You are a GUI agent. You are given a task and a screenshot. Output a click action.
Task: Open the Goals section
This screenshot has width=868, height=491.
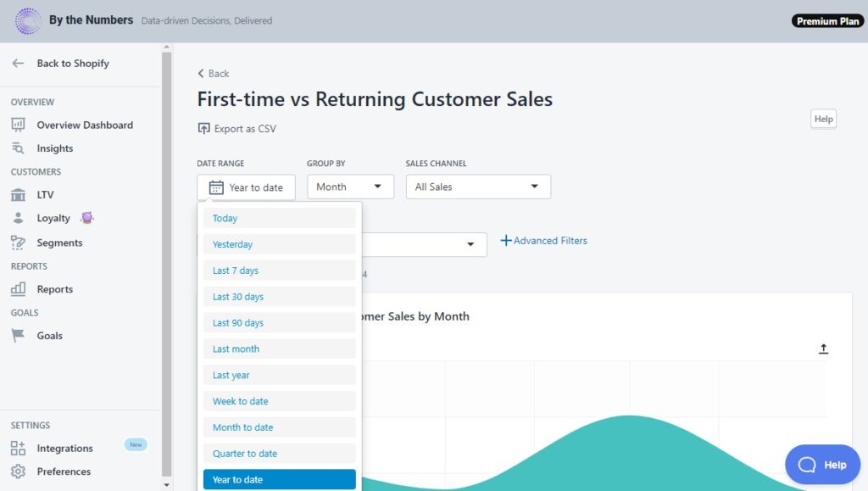[x=49, y=336]
